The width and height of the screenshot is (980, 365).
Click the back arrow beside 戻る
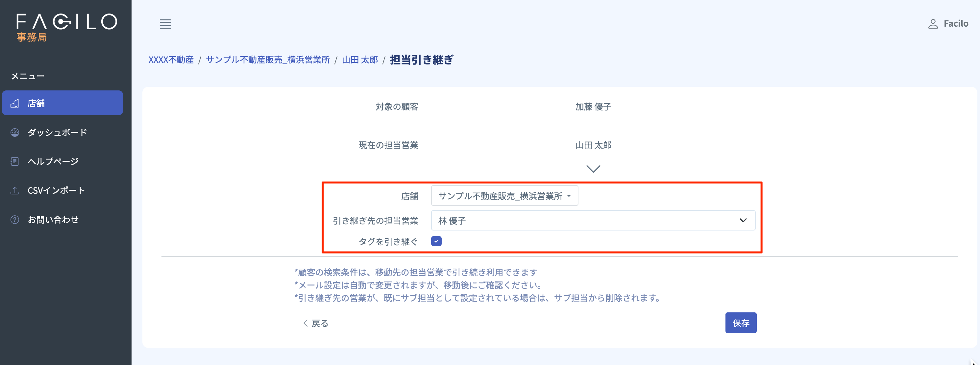click(306, 323)
